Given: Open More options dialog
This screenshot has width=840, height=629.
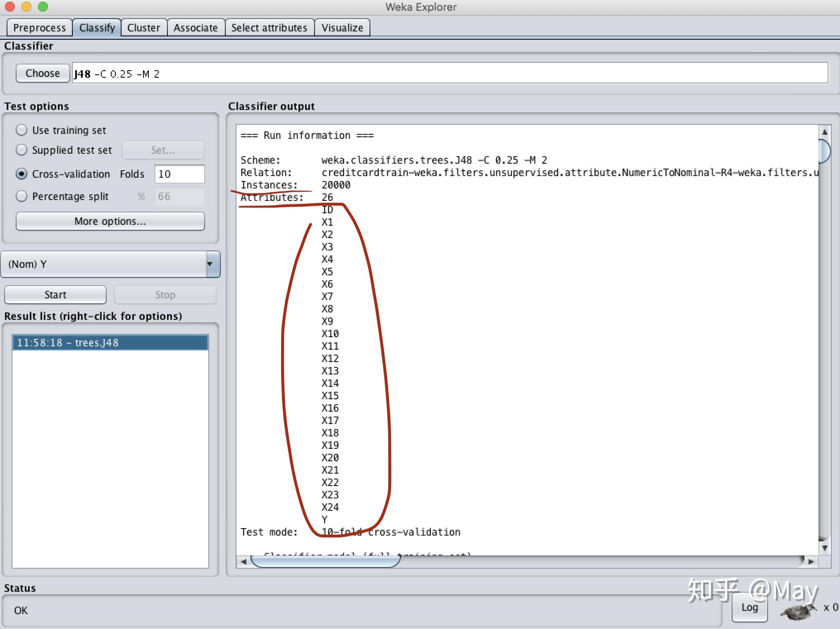Looking at the screenshot, I should tap(110, 221).
